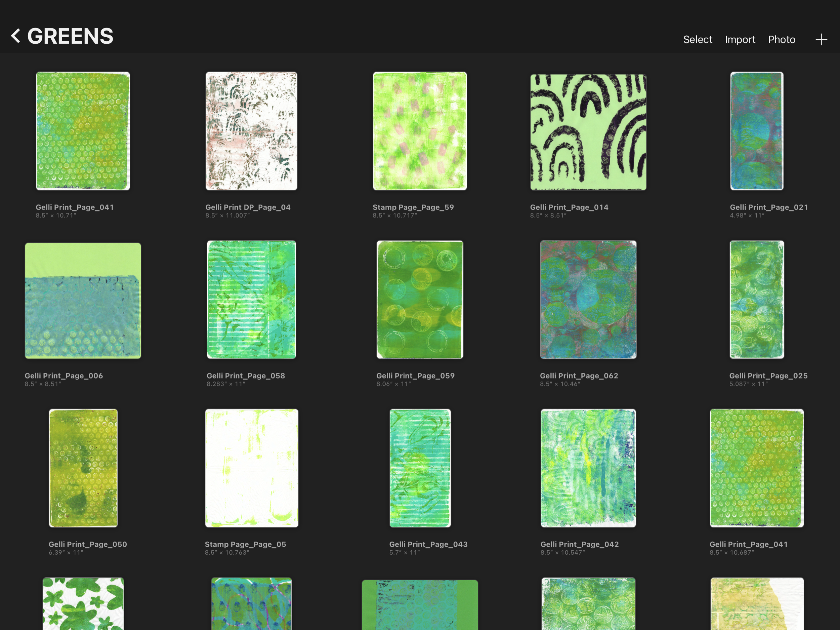This screenshot has width=840, height=630.
Task: Open Gelli Print_Page_062 thumbnail
Action: pos(588,300)
